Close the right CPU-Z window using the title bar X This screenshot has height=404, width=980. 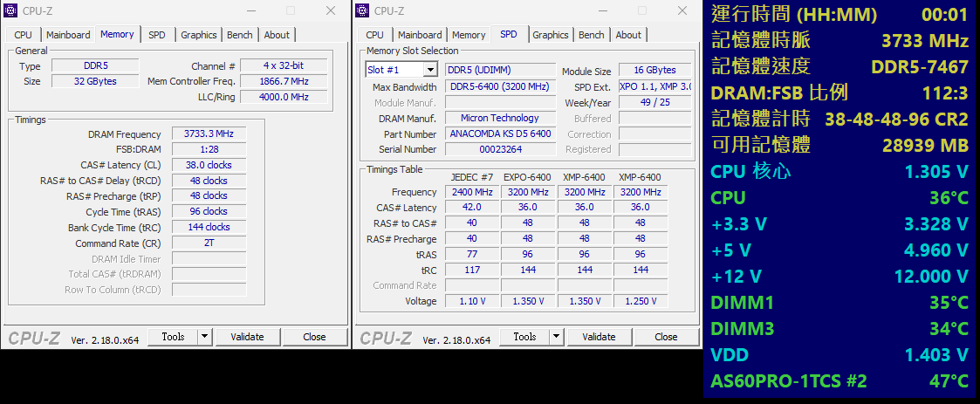point(682,11)
